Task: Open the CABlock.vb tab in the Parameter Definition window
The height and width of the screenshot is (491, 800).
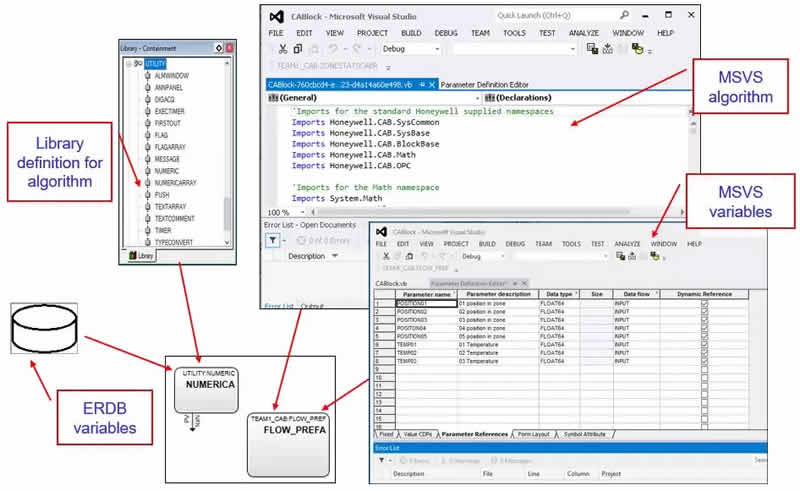Action: coord(391,283)
